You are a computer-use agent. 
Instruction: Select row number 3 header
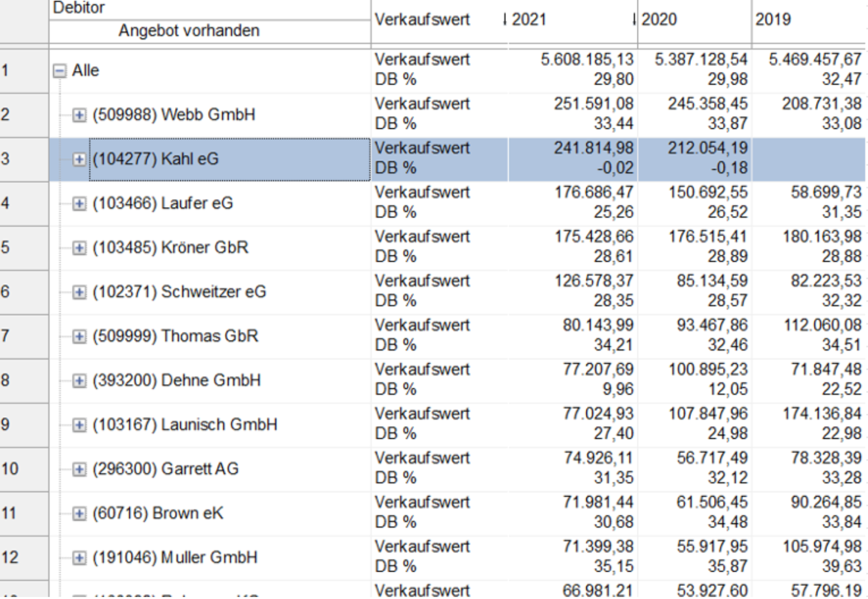tap(24, 159)
